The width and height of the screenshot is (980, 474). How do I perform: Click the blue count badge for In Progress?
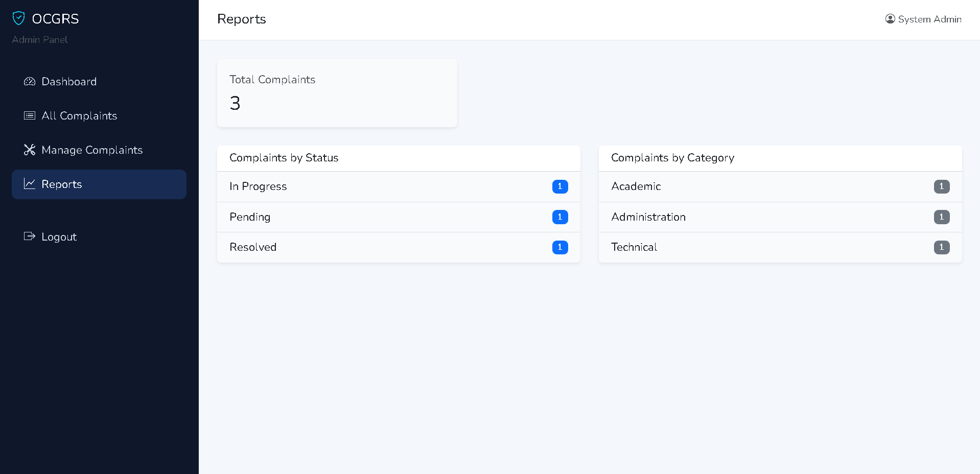coord(560,186)
